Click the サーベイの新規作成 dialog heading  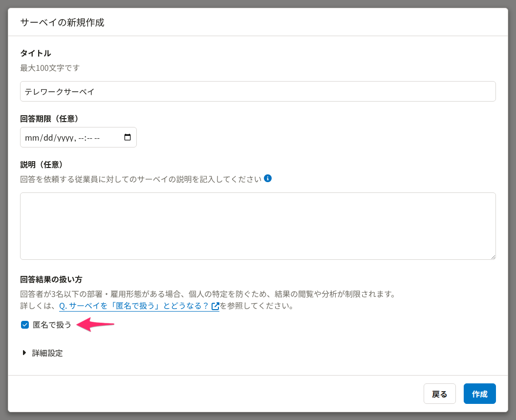coord(62,22)
